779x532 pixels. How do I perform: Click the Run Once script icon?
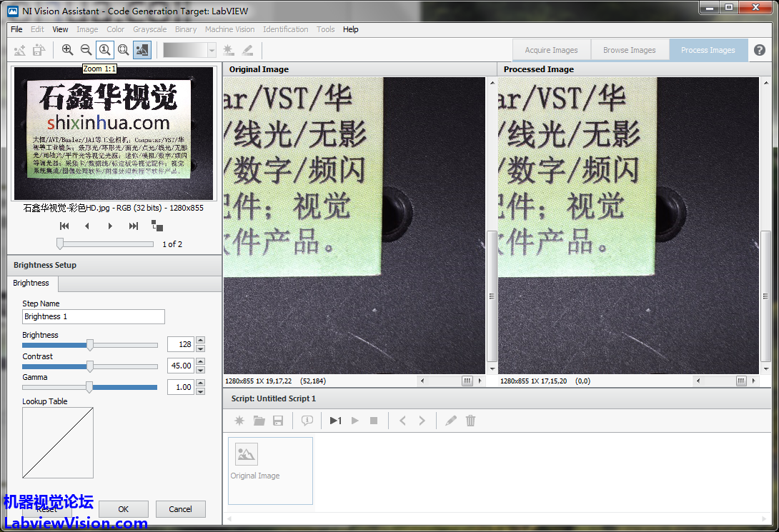336,421
